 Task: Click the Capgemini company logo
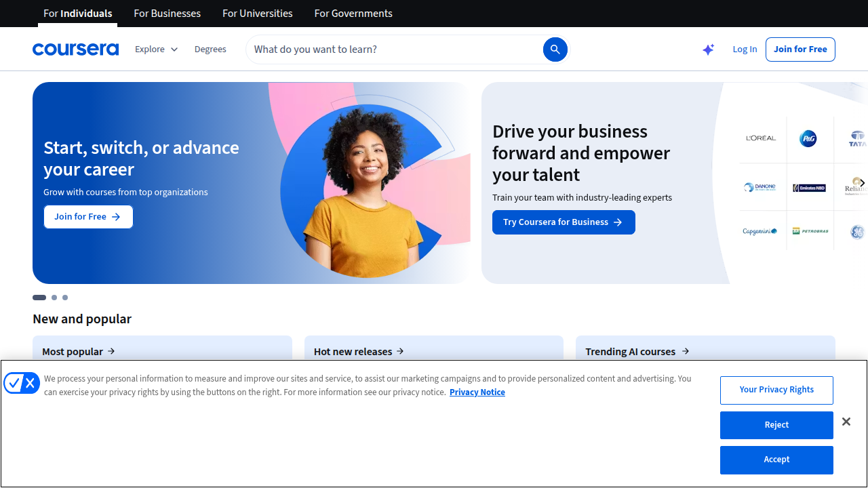pos(759,231)
